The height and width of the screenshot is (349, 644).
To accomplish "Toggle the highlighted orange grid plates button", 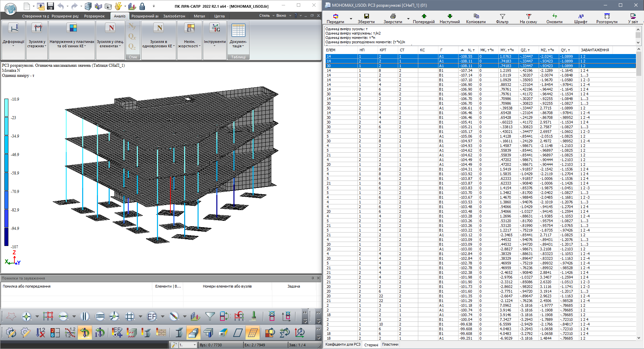I will [x=253, y=333].
